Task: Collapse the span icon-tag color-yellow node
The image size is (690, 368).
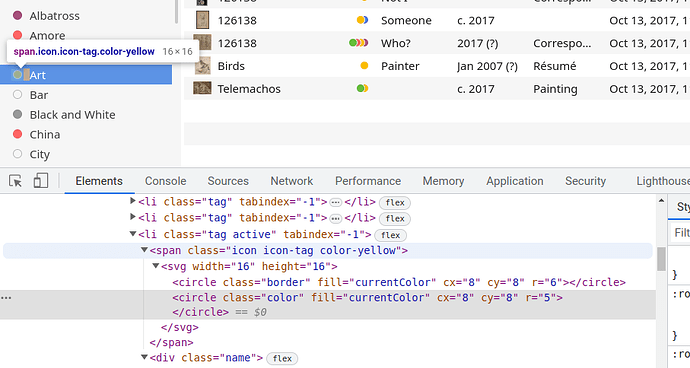Action: (x=144, y=250)
